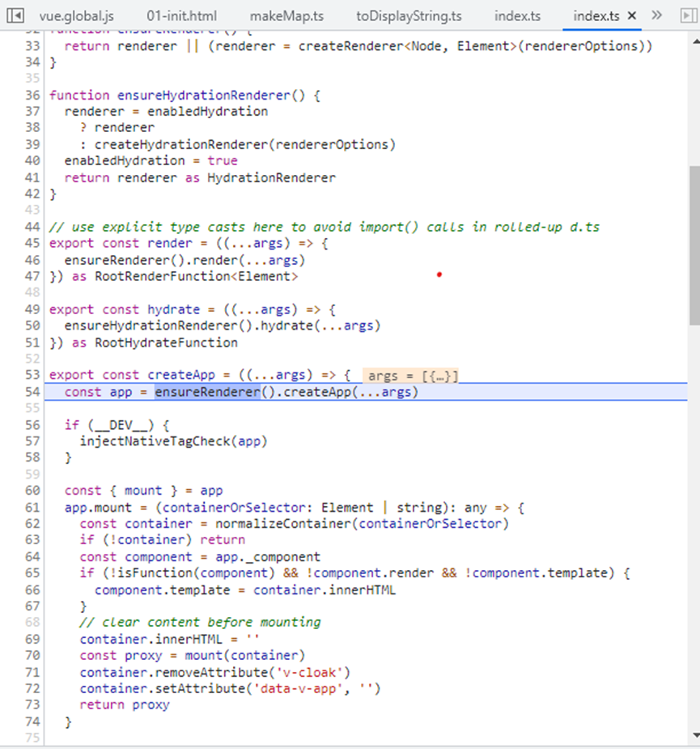Switch to the vue.global.js tab
The height and width of the screenshot is (749, 700).
pyautogui.click(x=76, y=16)
